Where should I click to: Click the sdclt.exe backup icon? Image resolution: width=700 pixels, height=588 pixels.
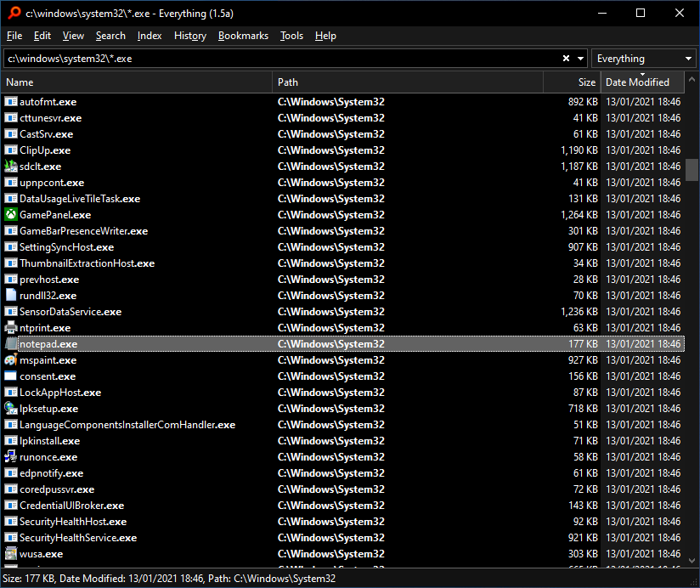coord(11,166)
